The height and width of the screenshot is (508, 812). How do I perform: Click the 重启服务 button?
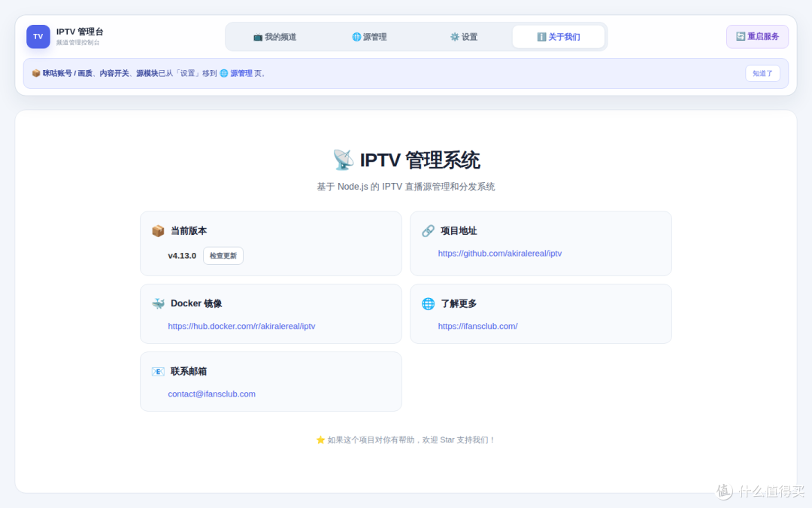tap(757, 37)
